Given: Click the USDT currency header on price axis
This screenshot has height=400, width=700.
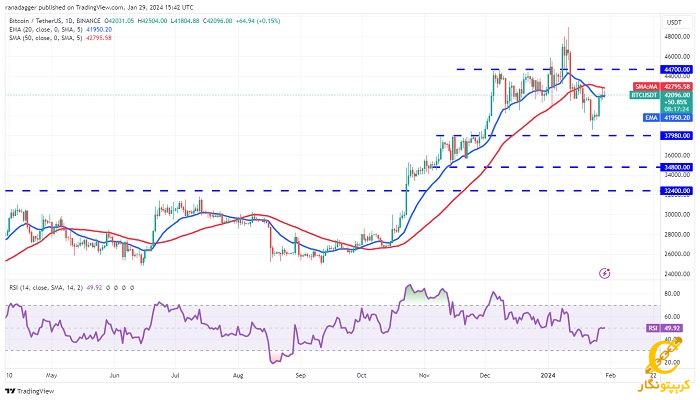Looking at the screenshot, I should [674, 22].
